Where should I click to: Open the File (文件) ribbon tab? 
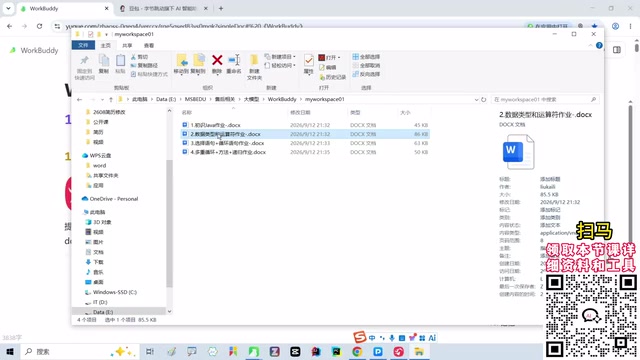click(x=83, y=45)
